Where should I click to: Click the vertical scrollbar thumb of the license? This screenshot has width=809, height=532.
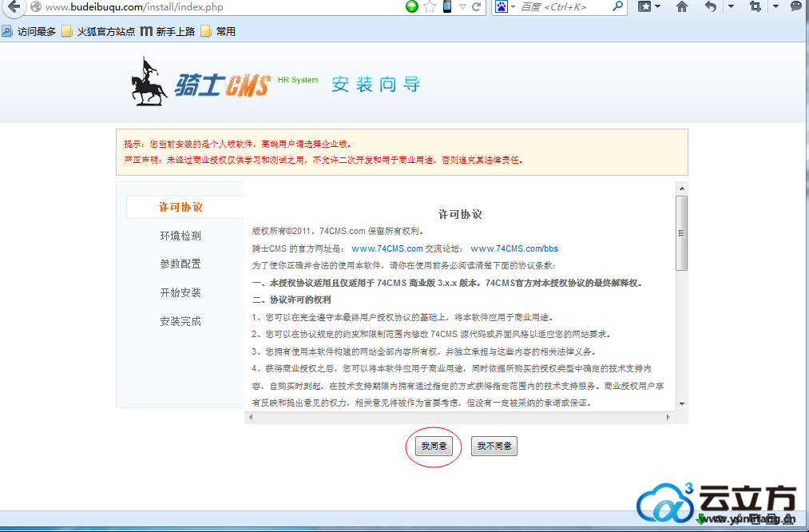(682, 233)
